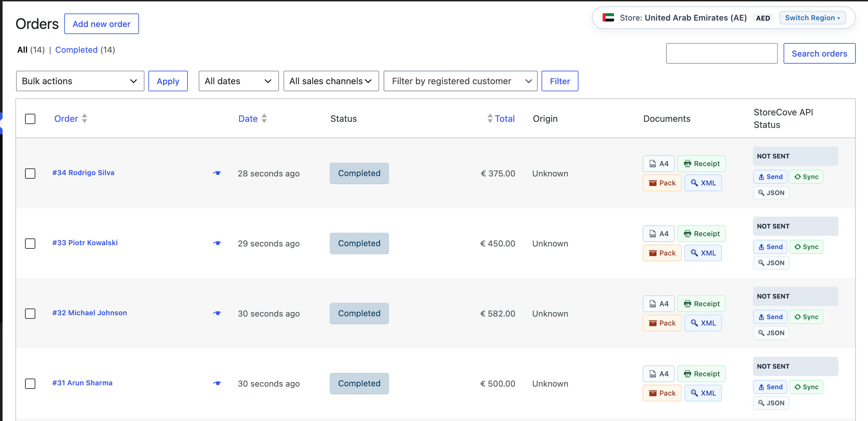Print Receipt for order #34
The width and height of the screenshot is (868, 421).
pyautogui.click(x=701, y=164)
